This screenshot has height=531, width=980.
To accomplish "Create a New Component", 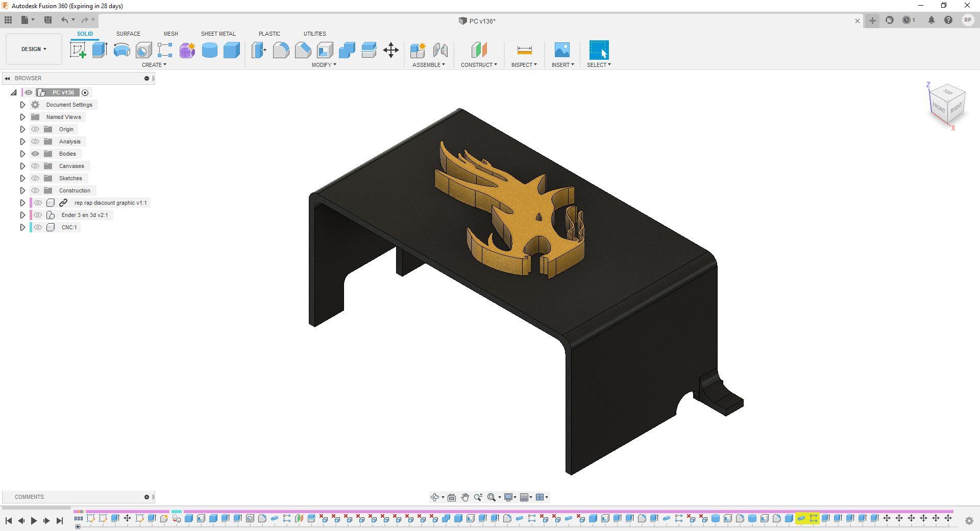I will (x=418, y=50).
